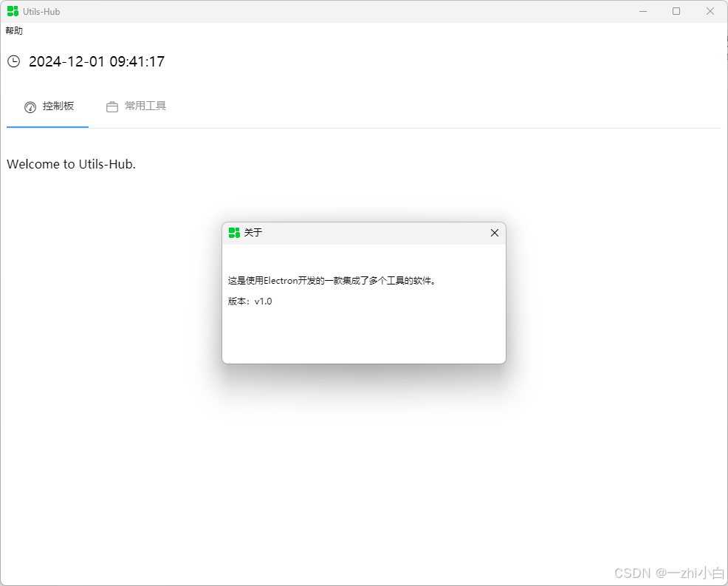The height and width of the screenshot is (586, 728).
Task: Click the briefcase icon on 常用工具 tab
Action: pos(112,107)
